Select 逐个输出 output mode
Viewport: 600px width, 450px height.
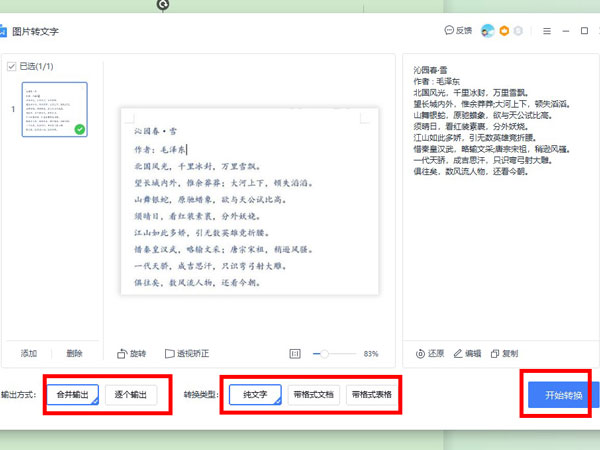click(130, 395)
